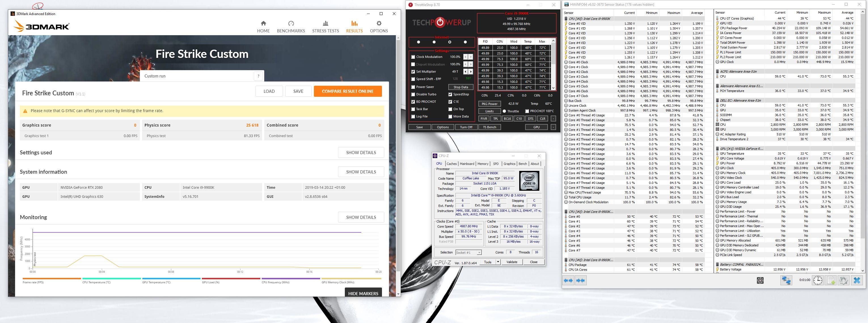
Task: Open Memory tab in CPU-Z
Action: [483, 164]
